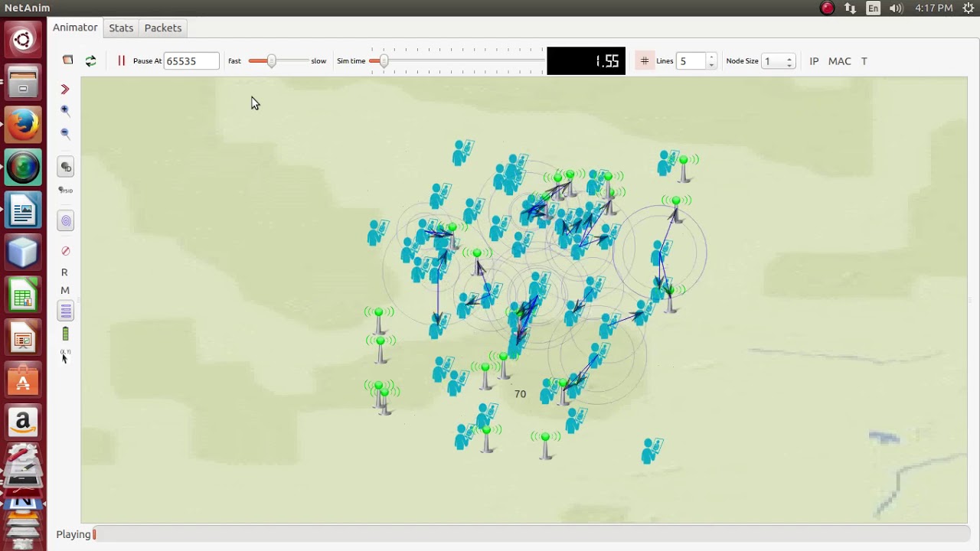Click the red recording indicator in the top bar
This screenshot has width=980, height=551.
click(827, 8)
